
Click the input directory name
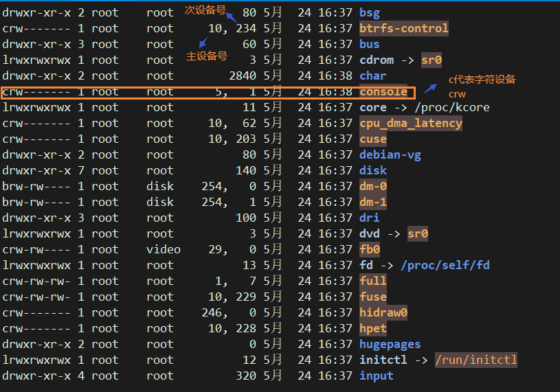point(377,376)
